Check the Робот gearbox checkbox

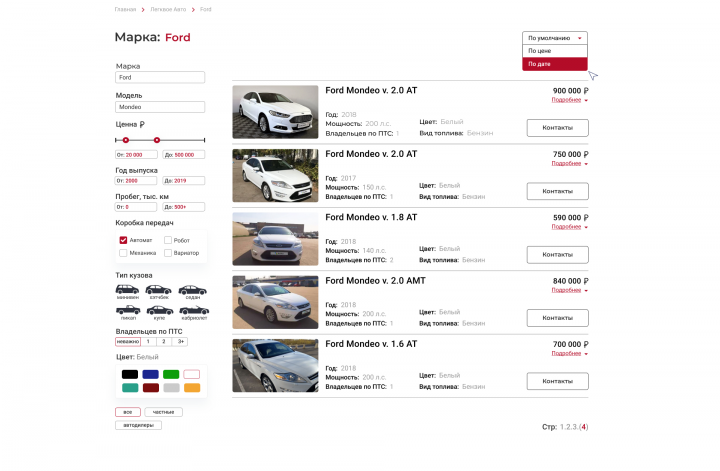(168, 240)
